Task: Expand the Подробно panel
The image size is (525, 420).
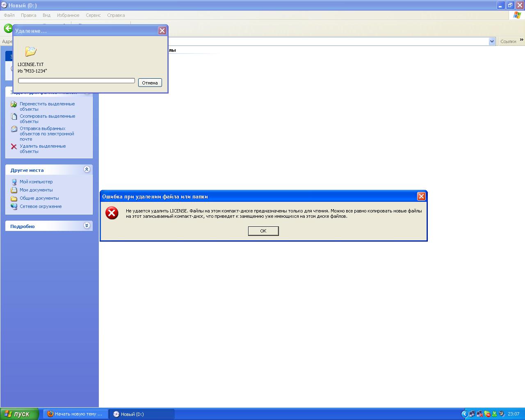Action: 87,226
